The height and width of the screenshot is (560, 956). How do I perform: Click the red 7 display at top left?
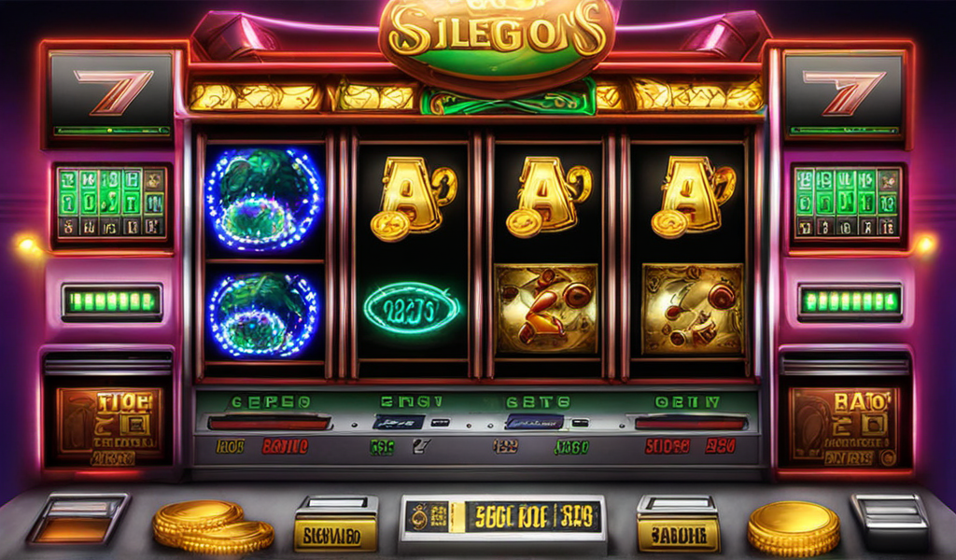point(111,94)
